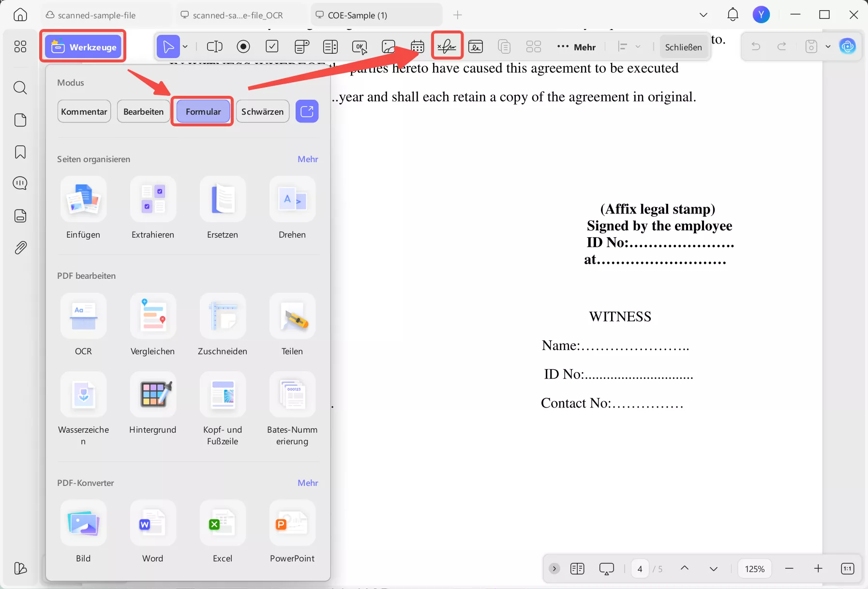This screenshot has width=868, height=589.
Task: Activate Bearbeiten mode
Action: click(143, 111)
